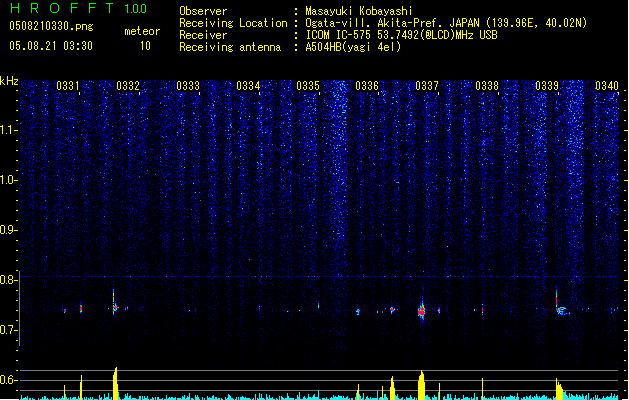Click the 0337 time marker
Screen dimensions: 629x400
coord(427,85)
